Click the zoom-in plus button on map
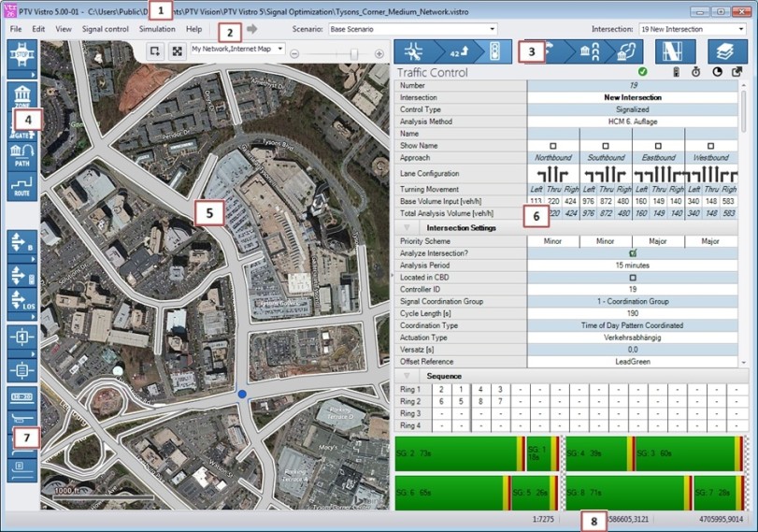 (379, 53)
